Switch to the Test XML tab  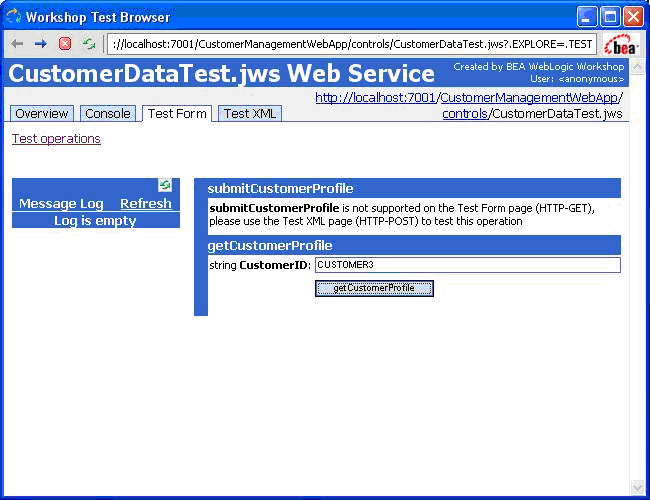pos(250,114)
